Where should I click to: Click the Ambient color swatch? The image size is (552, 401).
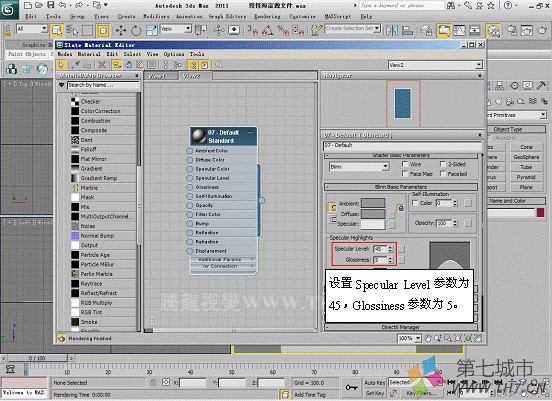[x=373, y=203]
